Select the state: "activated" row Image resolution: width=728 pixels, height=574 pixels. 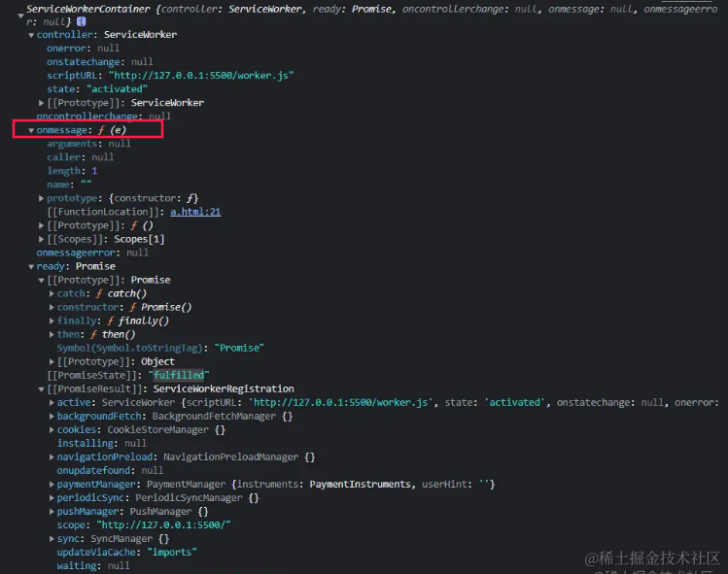[97, 88]
